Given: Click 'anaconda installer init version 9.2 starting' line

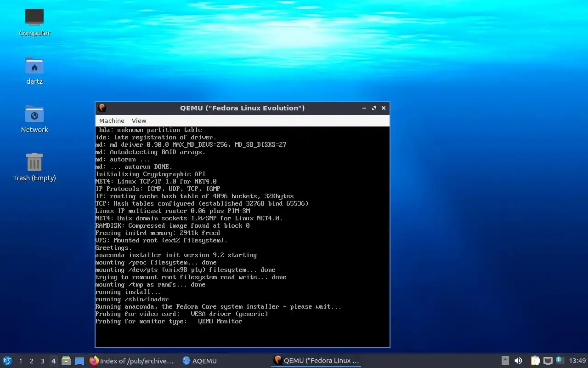Looking at the screenshot, I should [176, 255].
